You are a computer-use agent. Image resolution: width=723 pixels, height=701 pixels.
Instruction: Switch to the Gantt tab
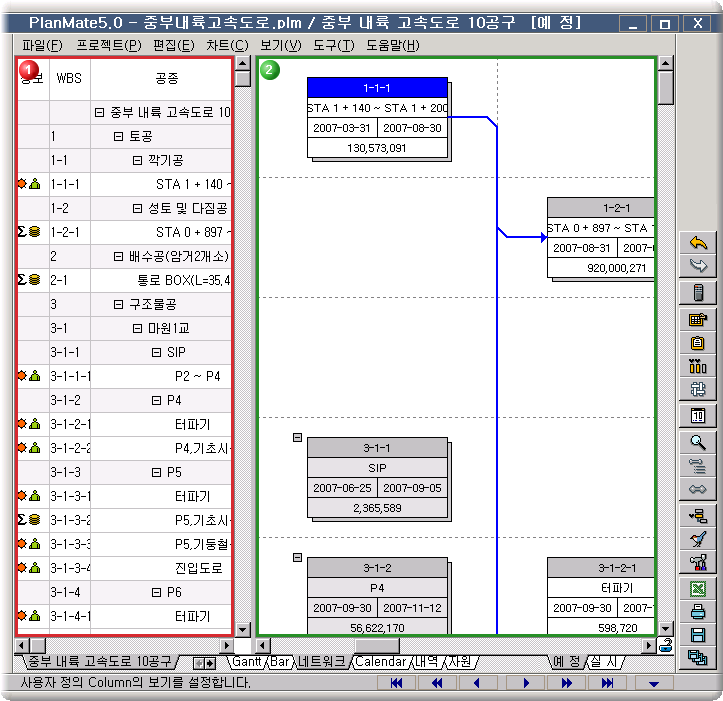click(246, 662)
